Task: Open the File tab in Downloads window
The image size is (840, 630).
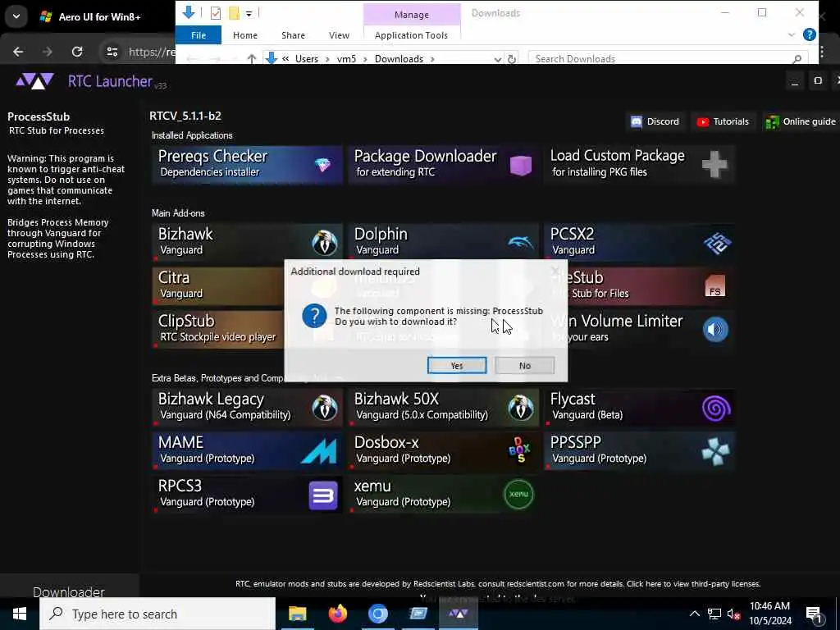Action: pos(199,35)
